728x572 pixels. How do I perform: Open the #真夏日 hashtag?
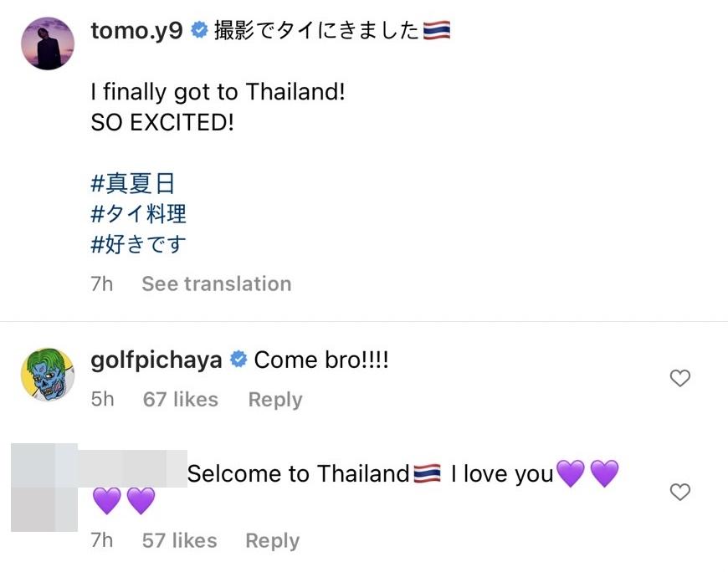tap(132, 183)
